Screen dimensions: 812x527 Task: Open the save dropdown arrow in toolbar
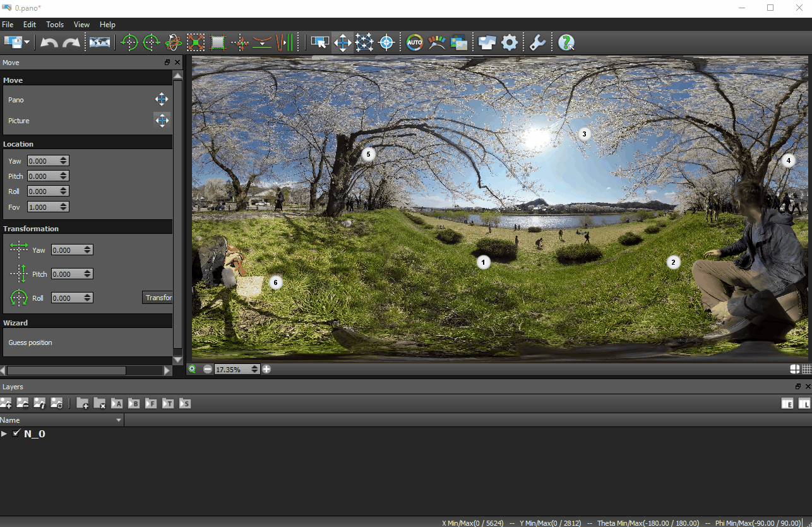[27, 43]
